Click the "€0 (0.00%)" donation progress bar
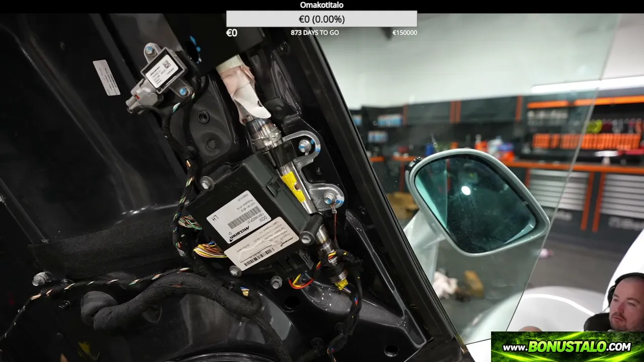Image resolution: width=644 pixels, height=362 pixels. click(321, 19)
